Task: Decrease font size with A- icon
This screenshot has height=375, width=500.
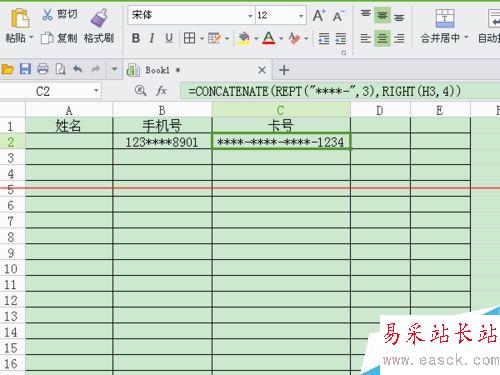Action: [339, 15]
